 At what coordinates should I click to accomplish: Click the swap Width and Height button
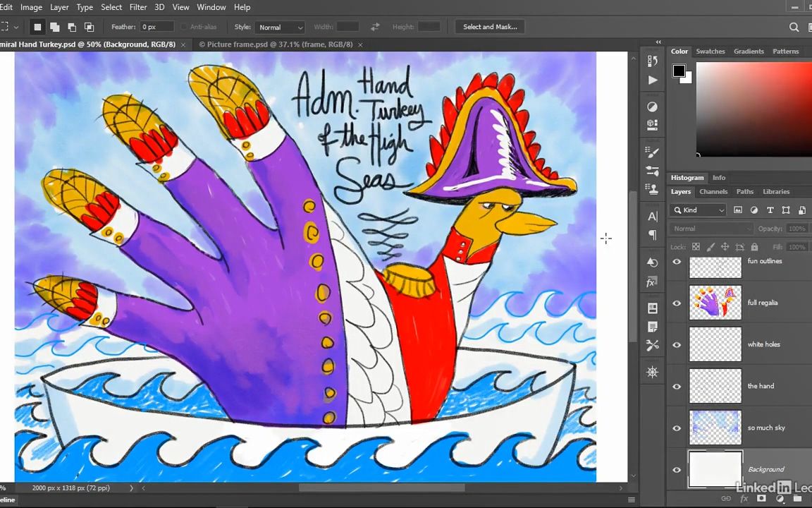[x=375, y=27]
